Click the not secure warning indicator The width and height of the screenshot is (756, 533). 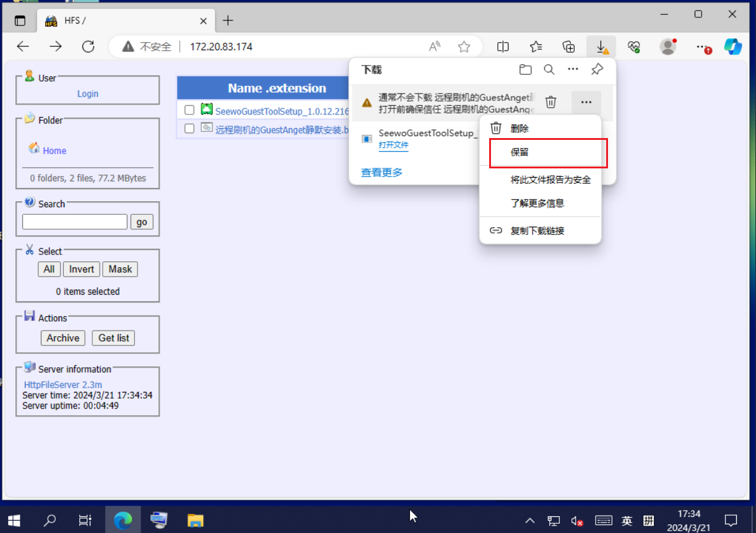tap(146, 46)
